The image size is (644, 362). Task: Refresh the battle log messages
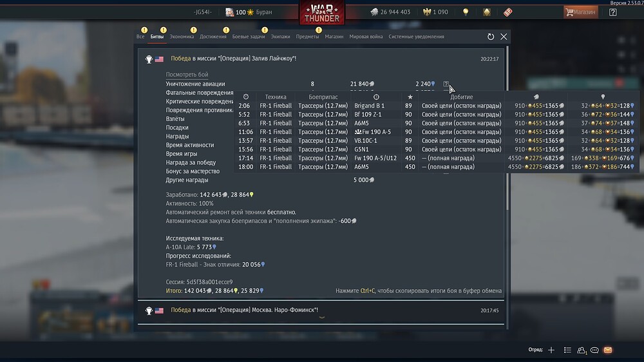point(490,37)
